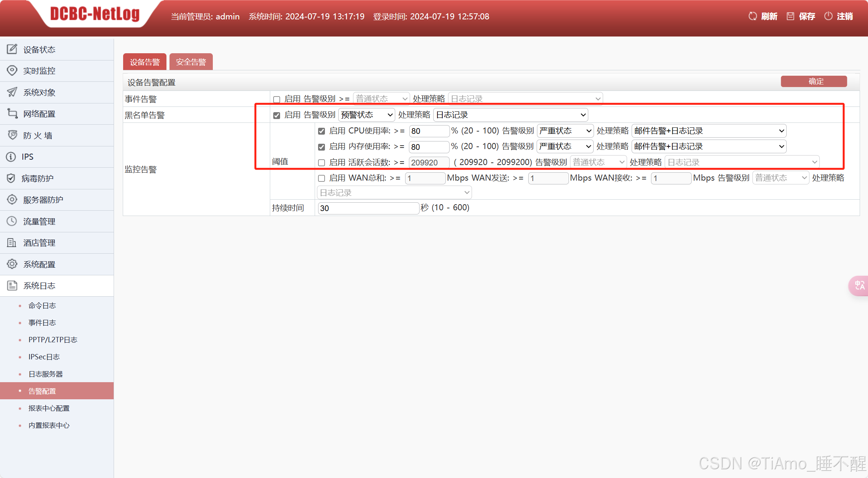The width and height of the screenshot is (868, 478).
Task: Switch to the 设备告警 tab
Action: click(x=145, y=62)
